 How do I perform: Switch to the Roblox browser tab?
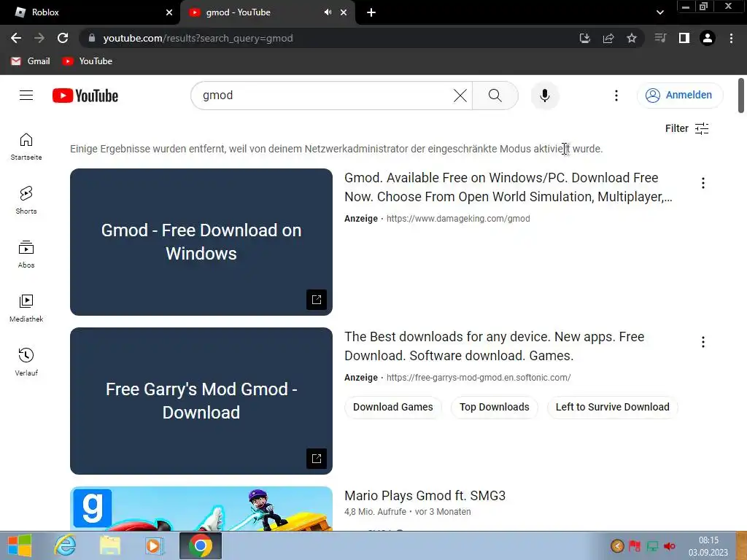pyautogui.click(x=90, y=12)
